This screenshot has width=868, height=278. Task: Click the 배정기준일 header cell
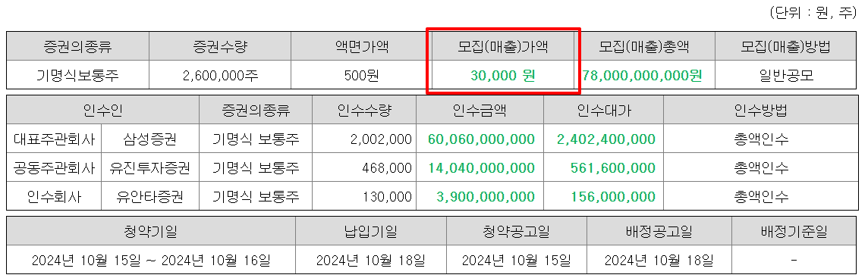tap(794, 232)
